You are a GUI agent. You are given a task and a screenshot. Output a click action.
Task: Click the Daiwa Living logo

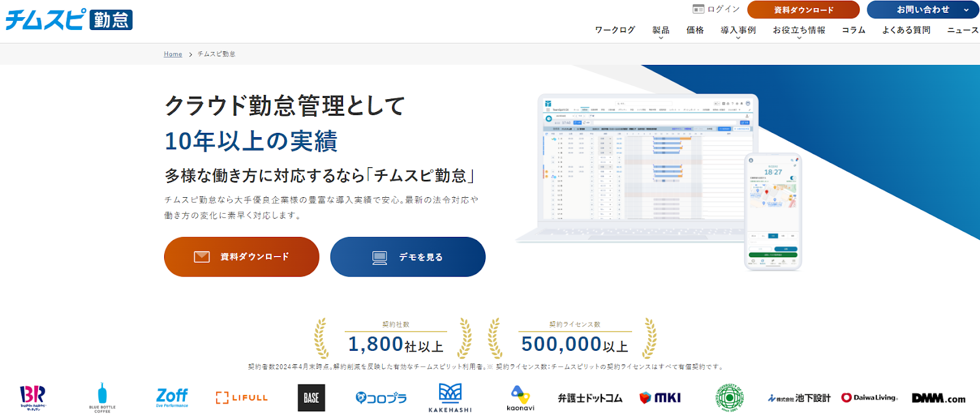(x=869, y=398)
